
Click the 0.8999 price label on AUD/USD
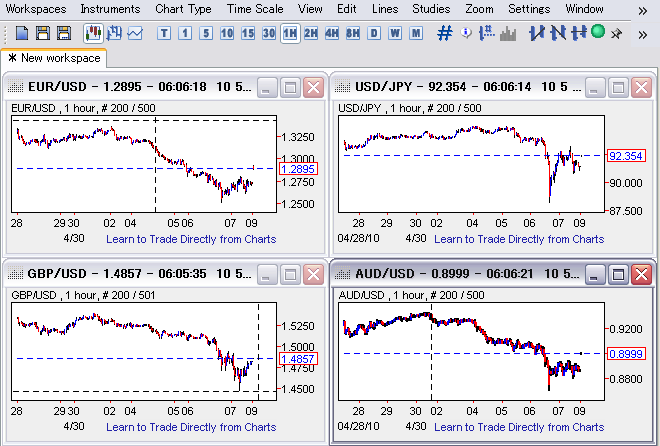tap(626, 353)
